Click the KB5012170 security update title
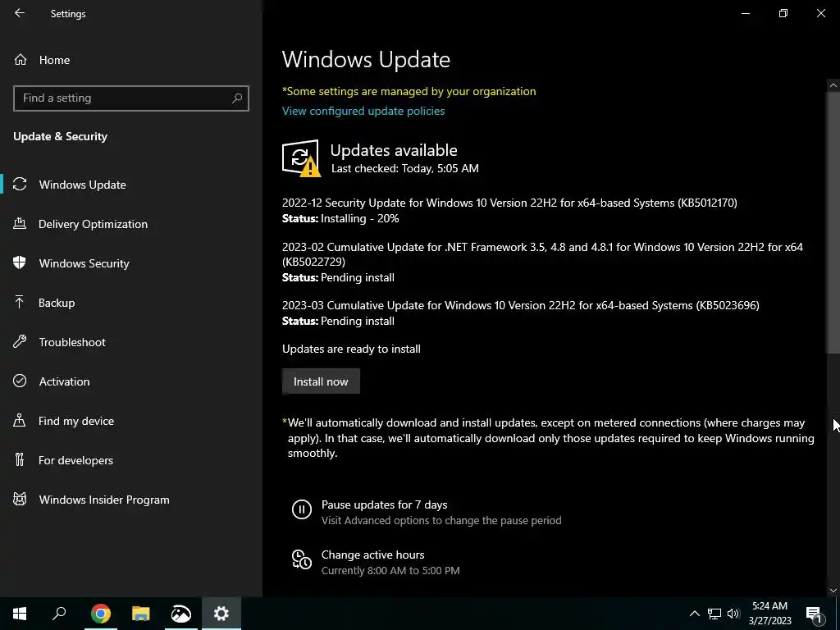840x630 pixels. click(x=509, y=203)
